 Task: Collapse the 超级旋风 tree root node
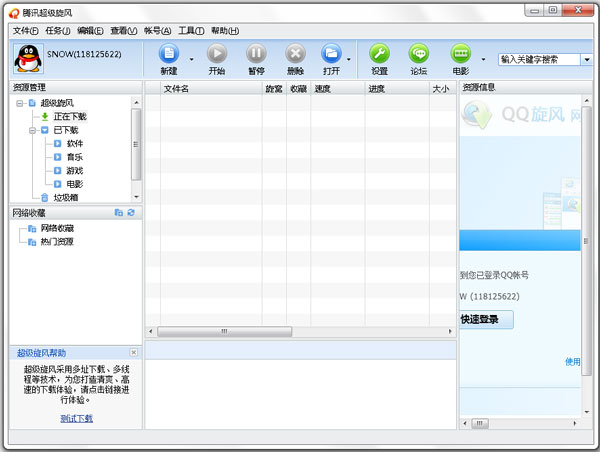(x=20, y=103)
